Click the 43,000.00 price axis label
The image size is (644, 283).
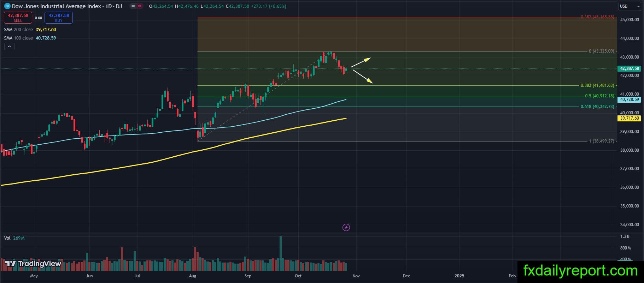tap(630, 57)
